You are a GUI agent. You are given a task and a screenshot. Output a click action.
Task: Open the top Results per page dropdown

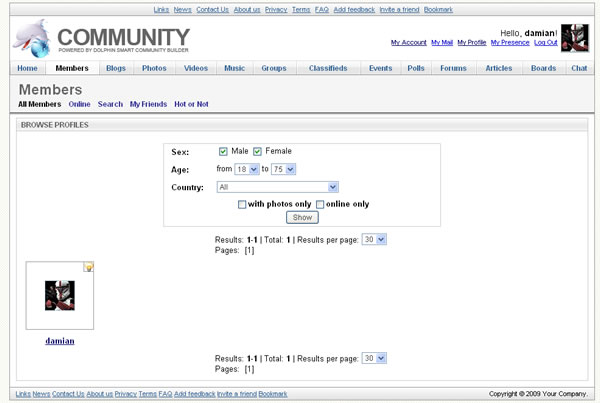pyautogui.click(x=374, y=240)
